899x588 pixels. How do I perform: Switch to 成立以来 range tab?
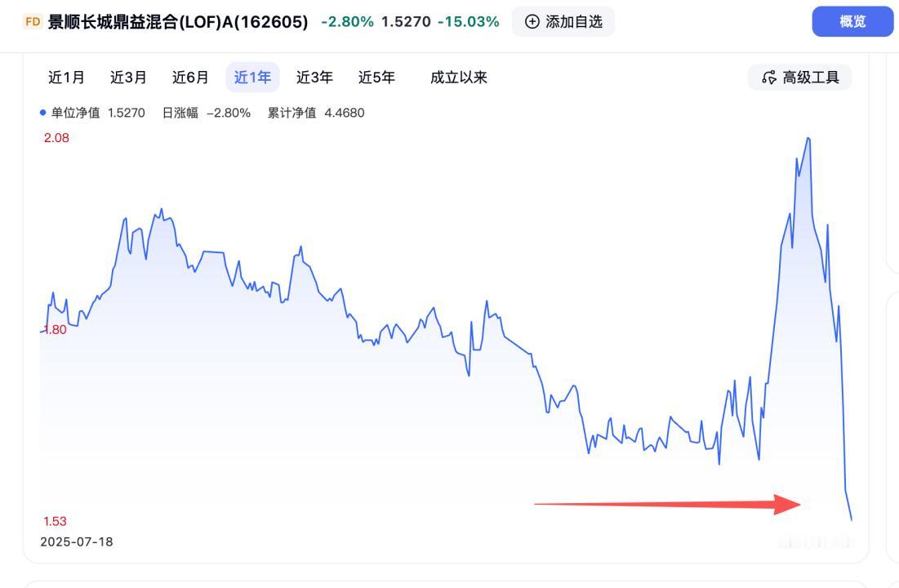tap(459, 78)
